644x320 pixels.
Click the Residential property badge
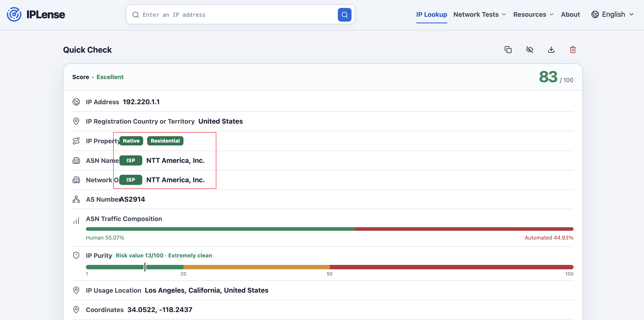pos(165,141)
